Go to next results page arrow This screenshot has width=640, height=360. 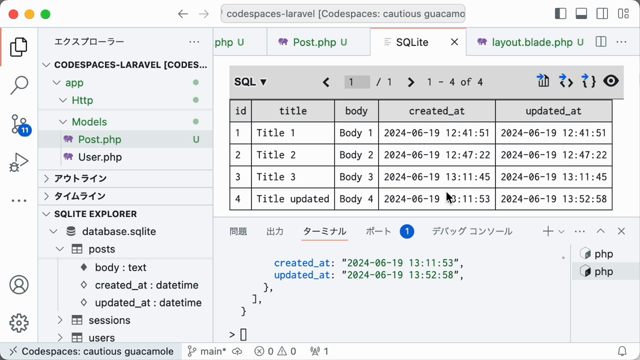click(411, 82)
